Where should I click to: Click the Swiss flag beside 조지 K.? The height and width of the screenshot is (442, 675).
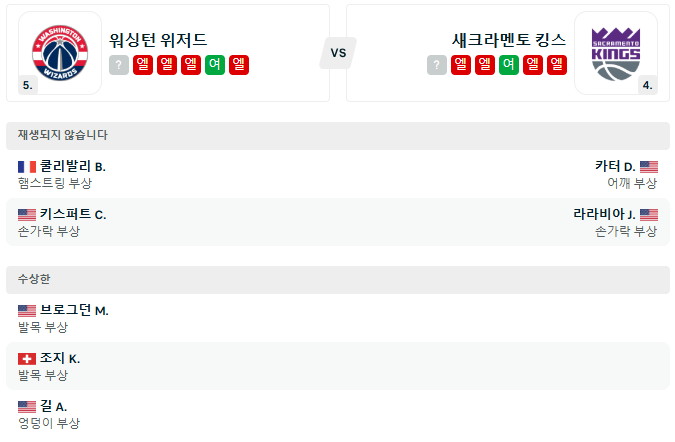click(x=27, y=358)
